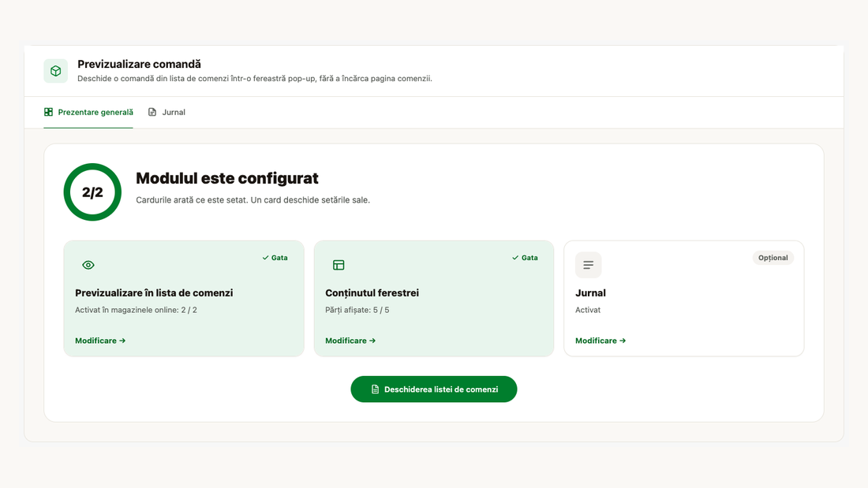This screenshot has width=868, height=488.
Task: Open Modificare link on the Jurnal card
Action: click(600, 341)
